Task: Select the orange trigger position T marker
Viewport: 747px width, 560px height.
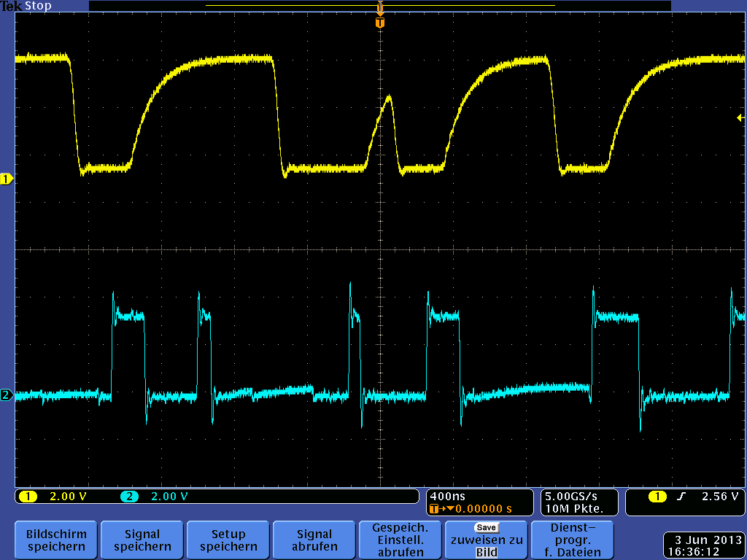Action: (x=379, y=23)
